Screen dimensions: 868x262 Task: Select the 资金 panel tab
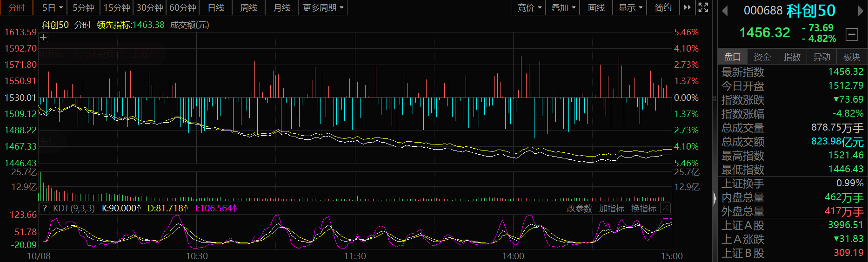[762, 57]
